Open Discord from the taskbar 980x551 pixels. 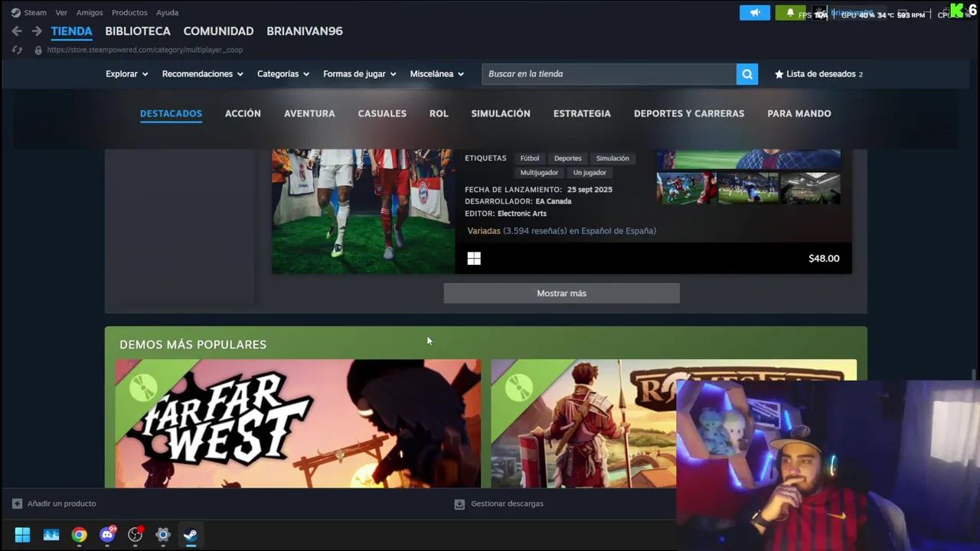coord(107,535)
